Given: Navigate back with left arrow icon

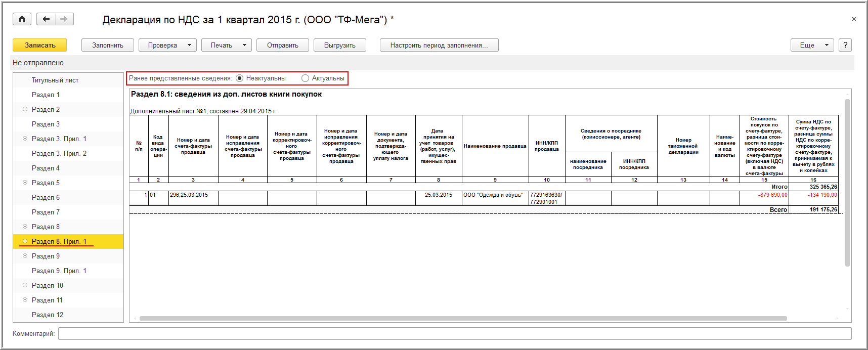Looking at the screenshot, I should pos(46,19).
